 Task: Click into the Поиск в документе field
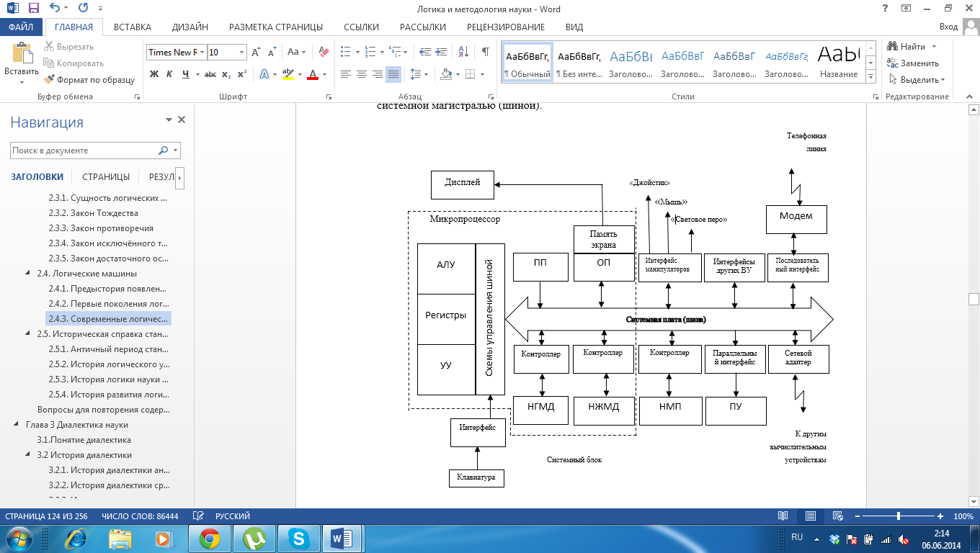click(x=84, y=150)
